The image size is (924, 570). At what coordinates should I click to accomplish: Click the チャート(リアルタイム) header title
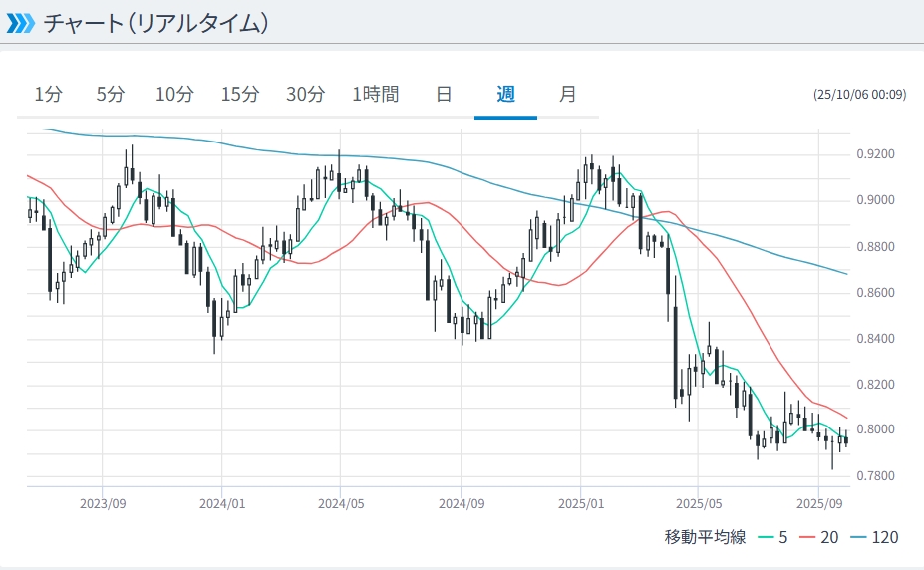tap(156, 22)
